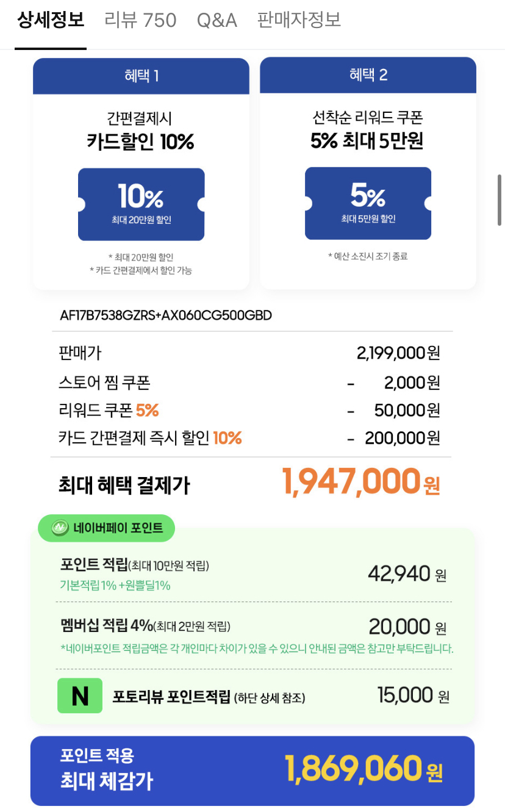Tap the 멤버십 적립 4% row
The image size is (505, 812).
click(x=145, y=626)
